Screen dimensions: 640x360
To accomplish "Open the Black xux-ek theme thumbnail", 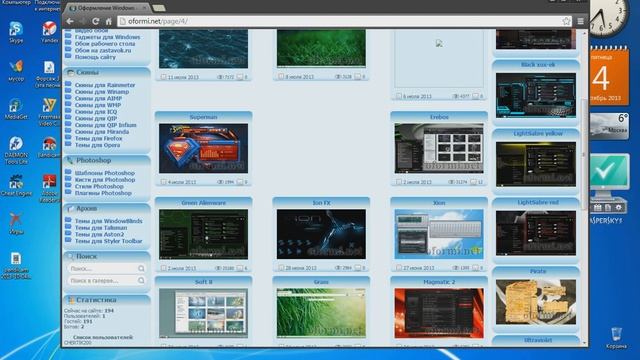I will pos(536,96).
